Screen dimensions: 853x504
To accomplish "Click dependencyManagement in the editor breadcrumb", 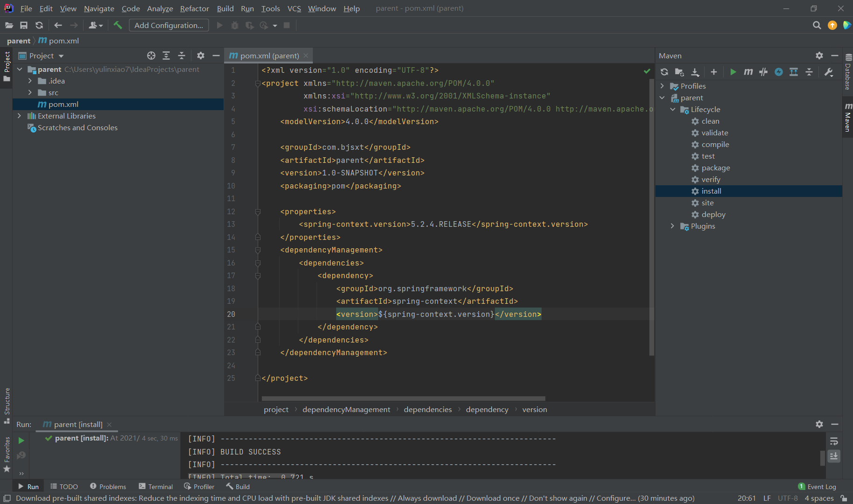I will 346,409.
